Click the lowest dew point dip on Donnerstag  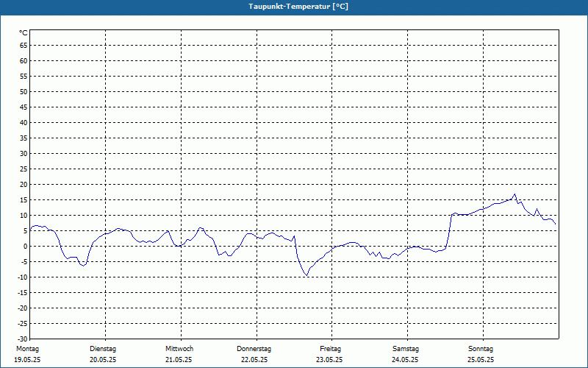(306, 275)
